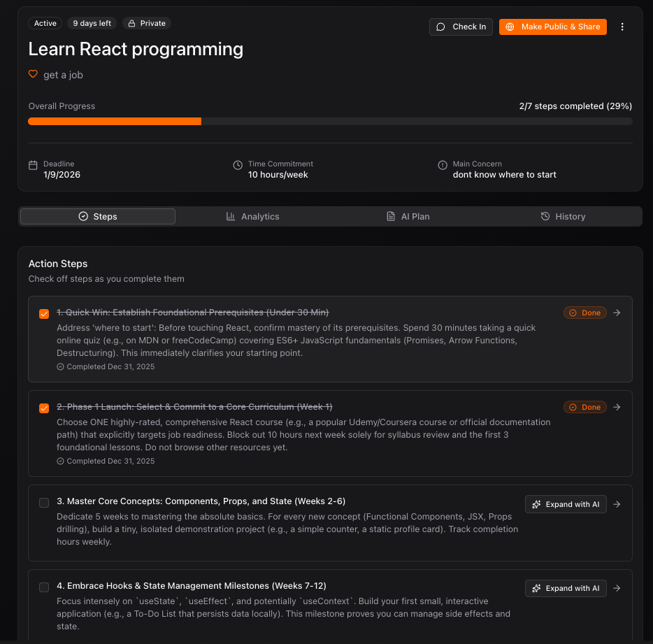Click the chat bubble icon on Check In

click(440, 27)
